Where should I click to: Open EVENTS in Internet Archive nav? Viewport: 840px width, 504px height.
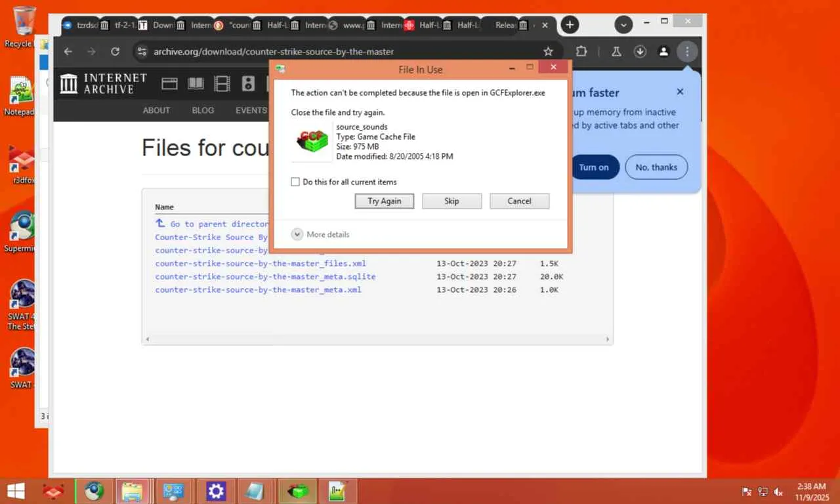click(x=251, y=110)
